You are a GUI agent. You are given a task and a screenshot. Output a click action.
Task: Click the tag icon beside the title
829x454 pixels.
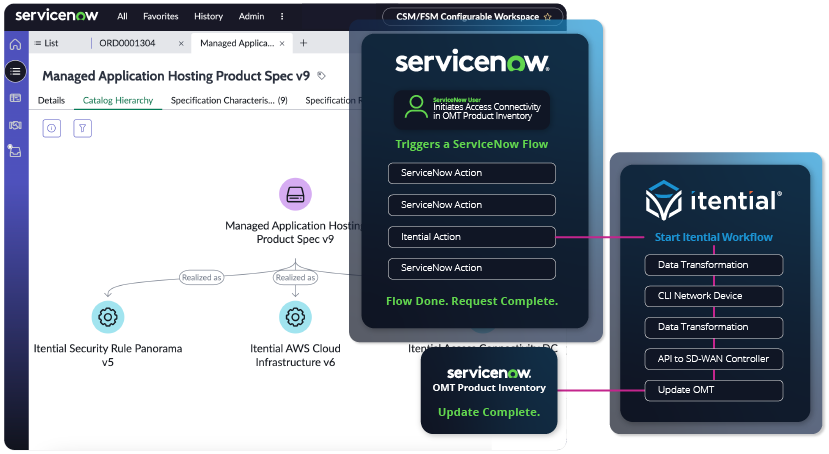[321, 76]
